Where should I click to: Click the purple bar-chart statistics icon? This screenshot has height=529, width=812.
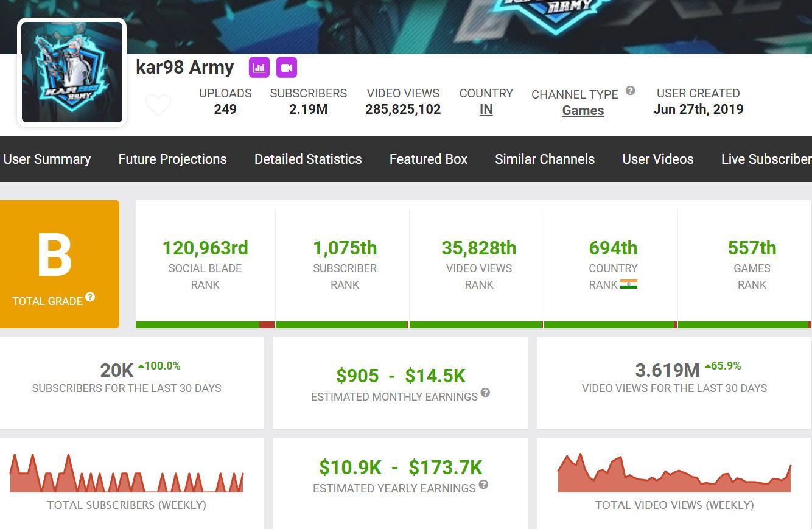[259, 68]
